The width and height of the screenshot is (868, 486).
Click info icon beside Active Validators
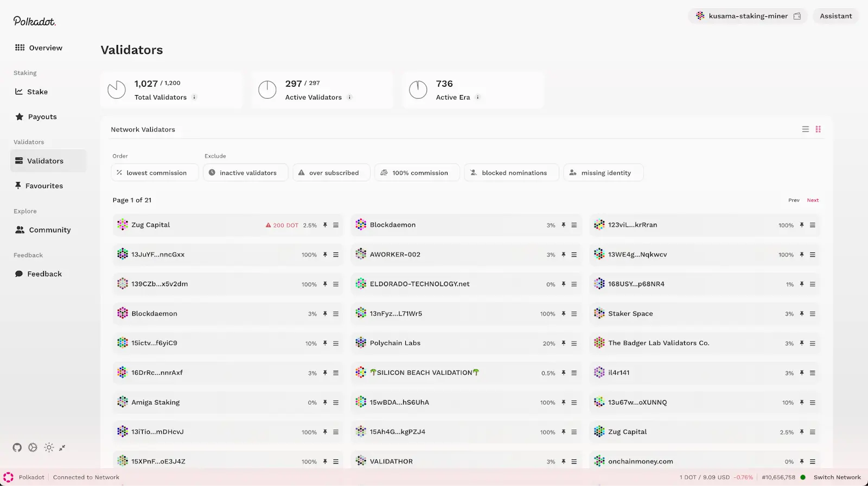[x=349, y=97]
